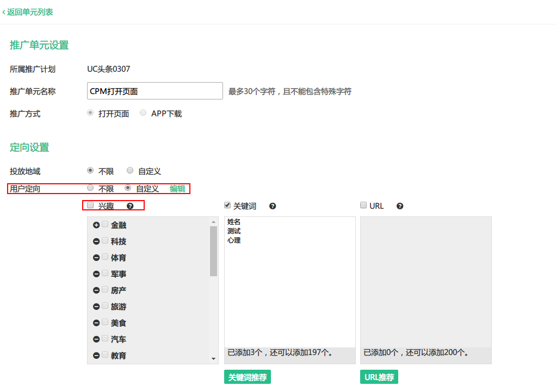Collapse the 体育 category minus icon
This screenshot has height=392, width=556.
click(x=96, y=258)
